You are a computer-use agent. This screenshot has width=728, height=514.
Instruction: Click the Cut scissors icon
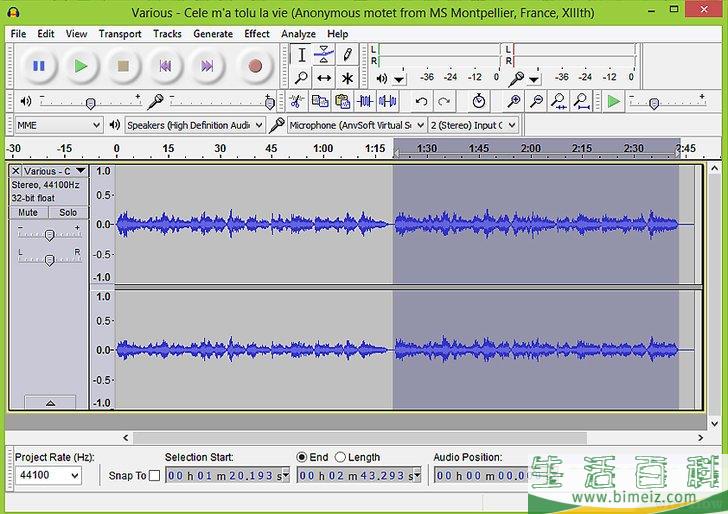(x=297, y=101)
